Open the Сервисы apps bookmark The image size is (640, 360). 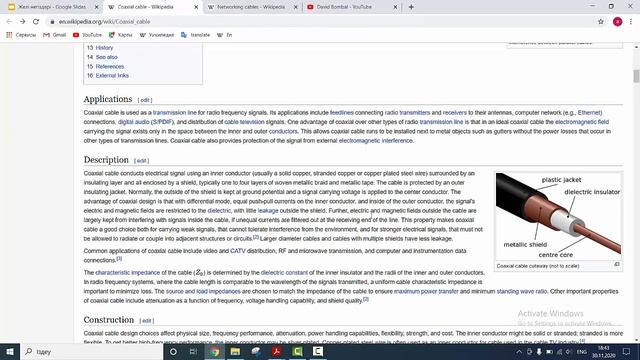pos(21,35)
